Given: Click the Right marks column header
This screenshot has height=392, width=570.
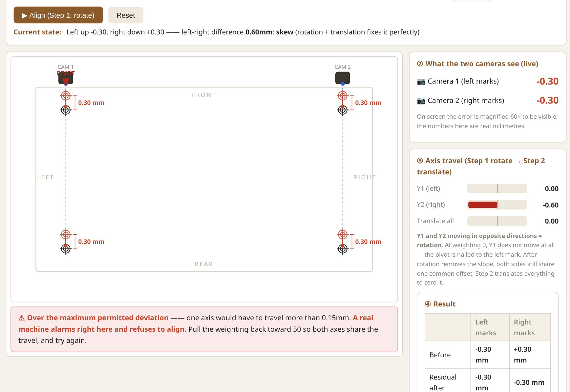Looking at the screenshot, I should coord(530,327).
